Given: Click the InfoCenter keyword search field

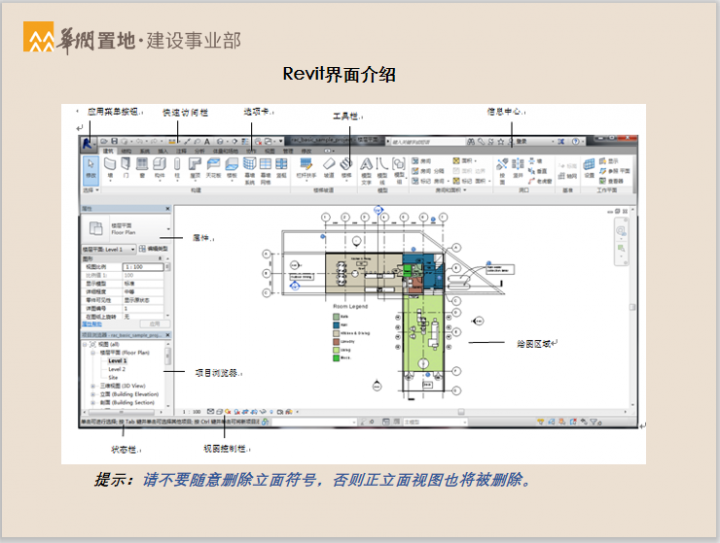Looking at the screenshot, I should pos(428,142).
